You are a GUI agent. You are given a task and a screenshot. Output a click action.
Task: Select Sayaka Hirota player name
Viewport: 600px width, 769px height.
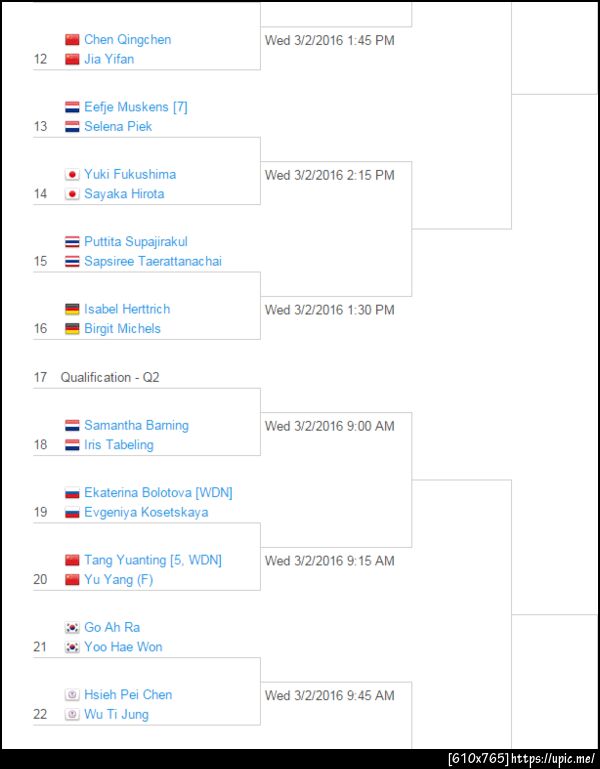(124, 194)
